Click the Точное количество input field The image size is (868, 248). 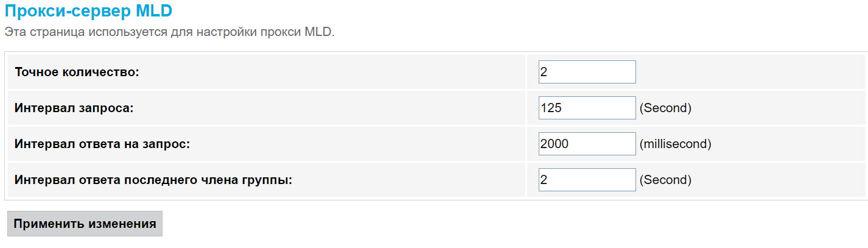point(587,72)
